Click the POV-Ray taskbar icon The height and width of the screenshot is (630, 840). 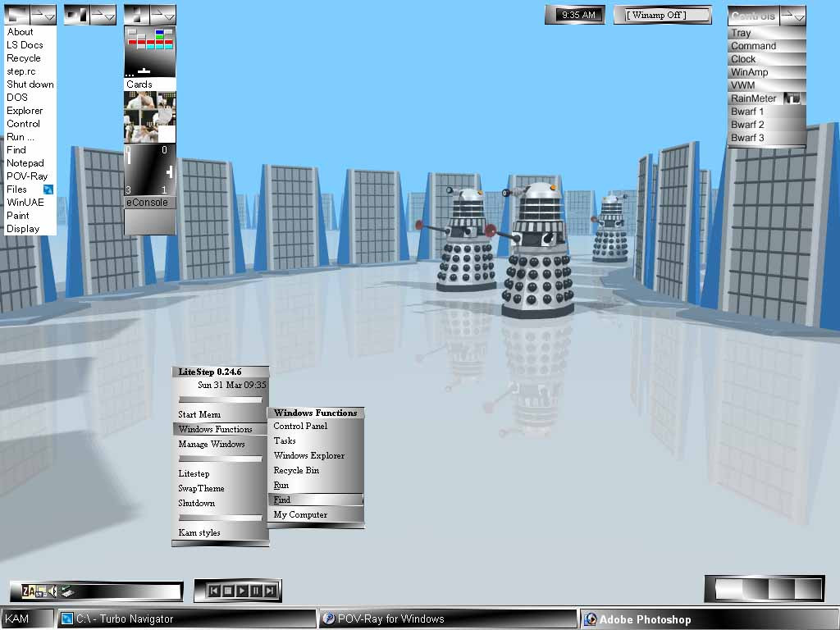click(328, 619)
